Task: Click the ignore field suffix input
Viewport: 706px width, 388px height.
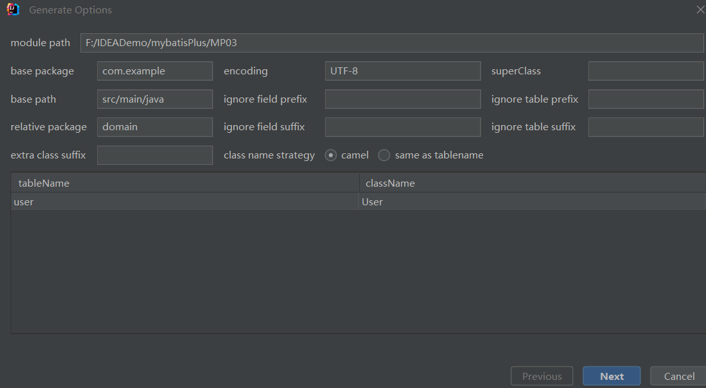Action: click(x=403, y=127)
